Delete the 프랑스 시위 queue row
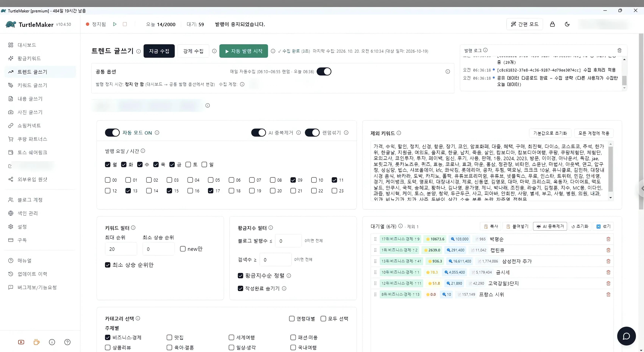 (x=609, y=294)
